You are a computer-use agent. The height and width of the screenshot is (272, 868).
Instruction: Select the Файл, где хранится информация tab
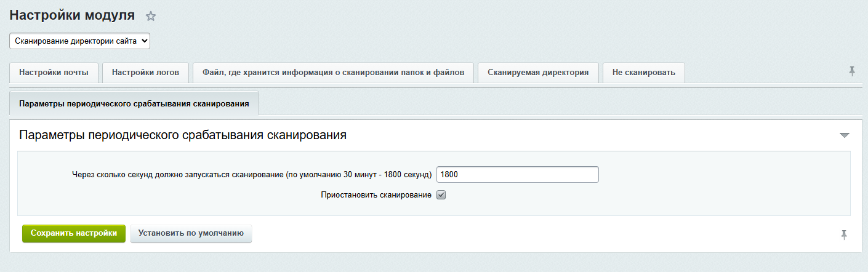click(x=333, y=73)
